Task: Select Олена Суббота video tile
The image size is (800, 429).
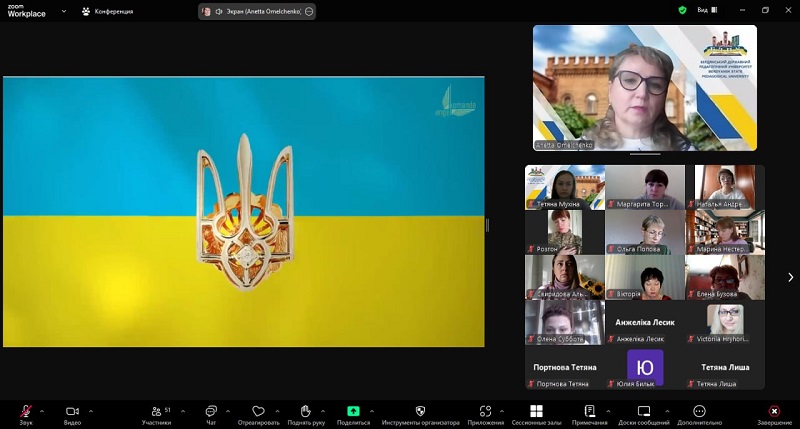Action: click(x=565, y=322)
